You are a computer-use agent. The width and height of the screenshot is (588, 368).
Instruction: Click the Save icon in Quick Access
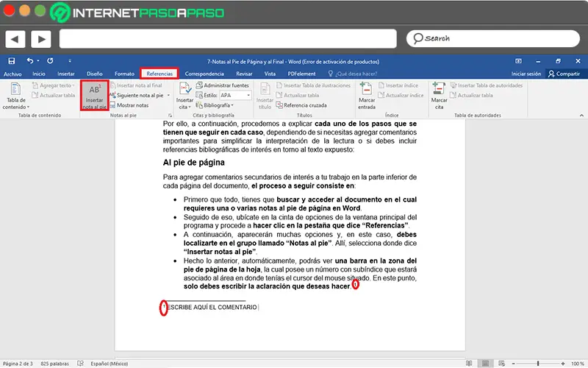click(x=12, y=61)
